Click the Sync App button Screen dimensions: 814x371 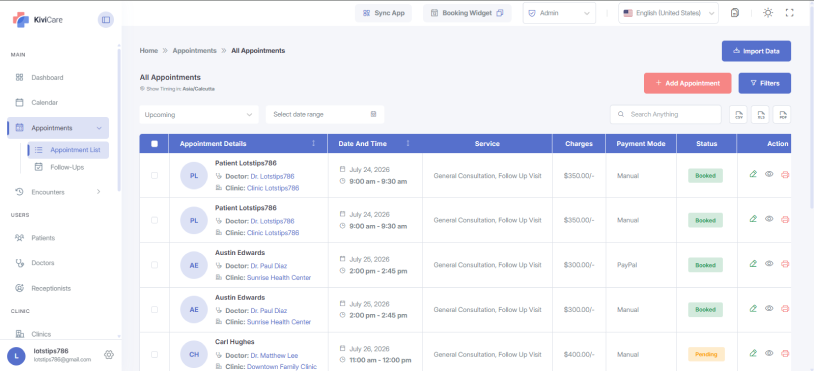click(x=383, y=13)
